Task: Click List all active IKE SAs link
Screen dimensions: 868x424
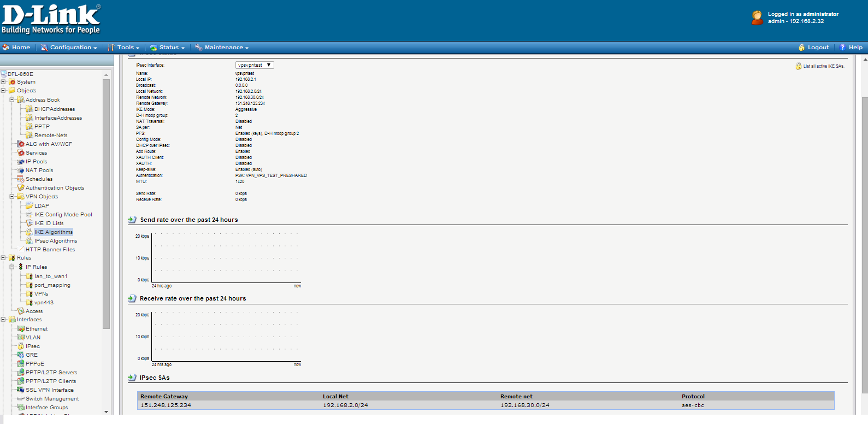Action: (x=823, y=66)
